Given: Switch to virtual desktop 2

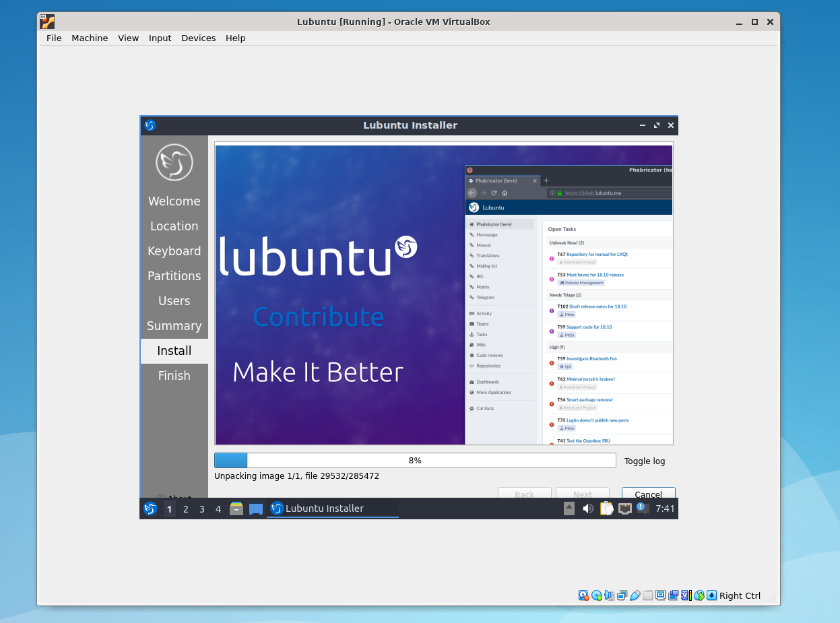Looking at the screenshot, I should pos(186,509).
